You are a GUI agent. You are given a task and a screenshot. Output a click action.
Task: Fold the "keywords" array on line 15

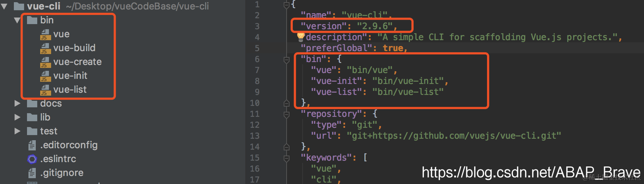[x=287, y=158]
